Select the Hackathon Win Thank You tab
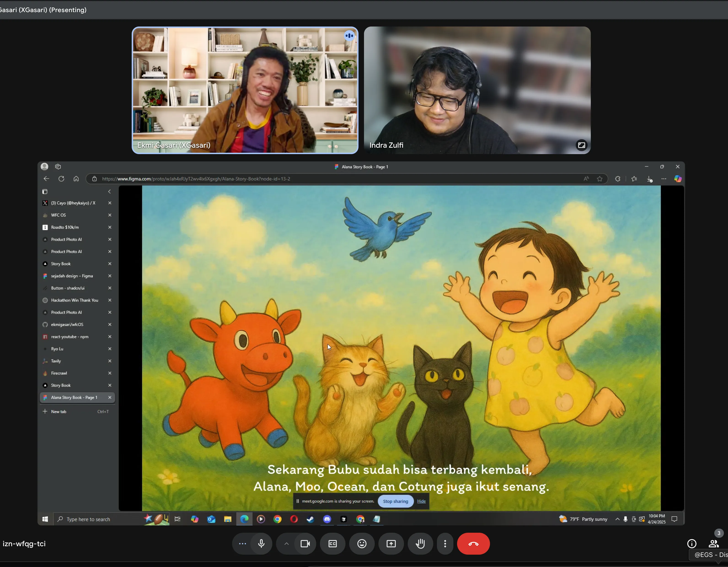728x567 pixels. pyautogui.click(x=77, y=300)
